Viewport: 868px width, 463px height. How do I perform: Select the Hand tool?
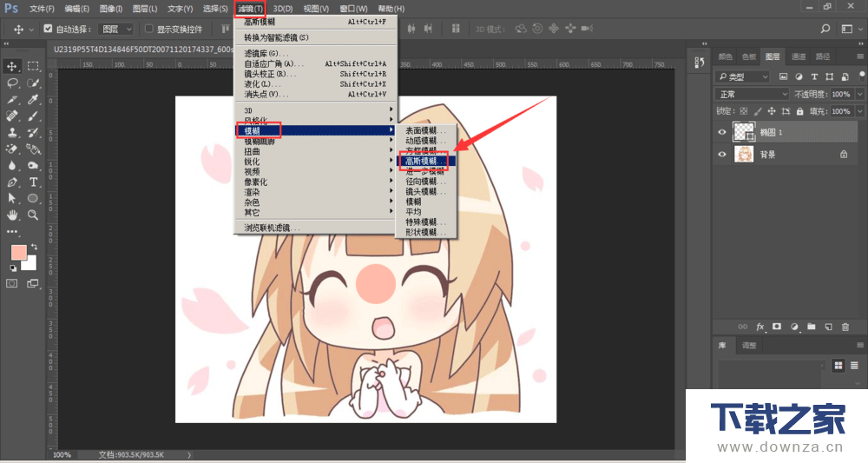point(11,215)
